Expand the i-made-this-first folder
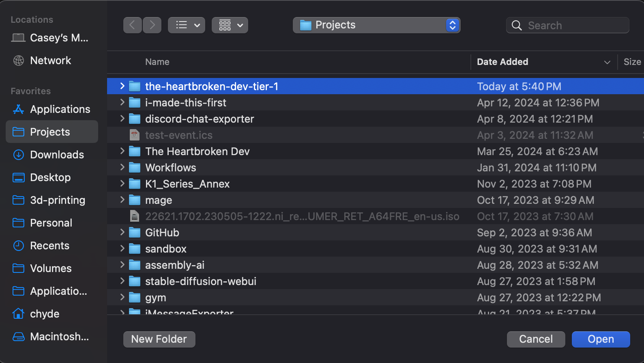 click(122, 102)
